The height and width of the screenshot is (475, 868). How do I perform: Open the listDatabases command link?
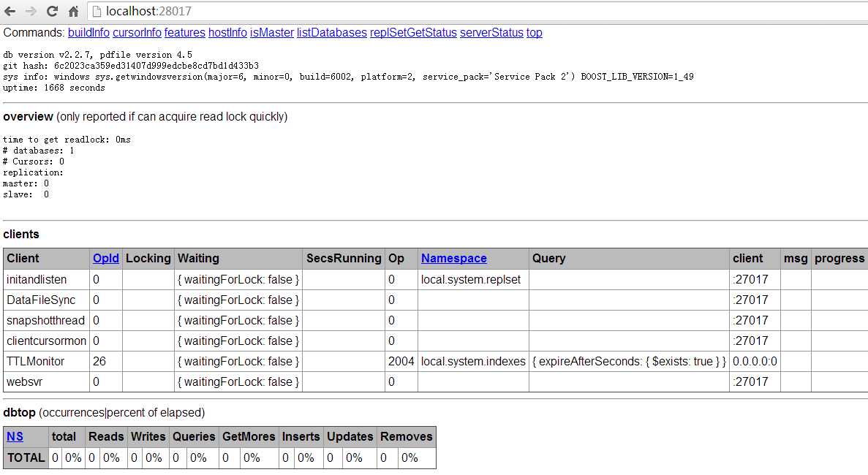pyautogui.click(x=331, y=33)
